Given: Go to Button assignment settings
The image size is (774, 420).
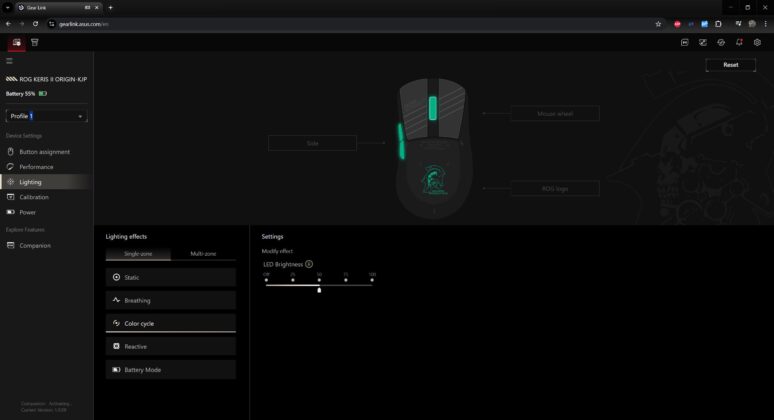Looking at the screenshot, I should (x=46, y=152).
